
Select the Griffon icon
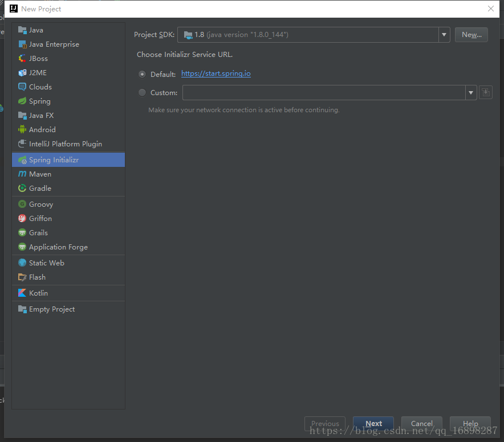[22, 218]
